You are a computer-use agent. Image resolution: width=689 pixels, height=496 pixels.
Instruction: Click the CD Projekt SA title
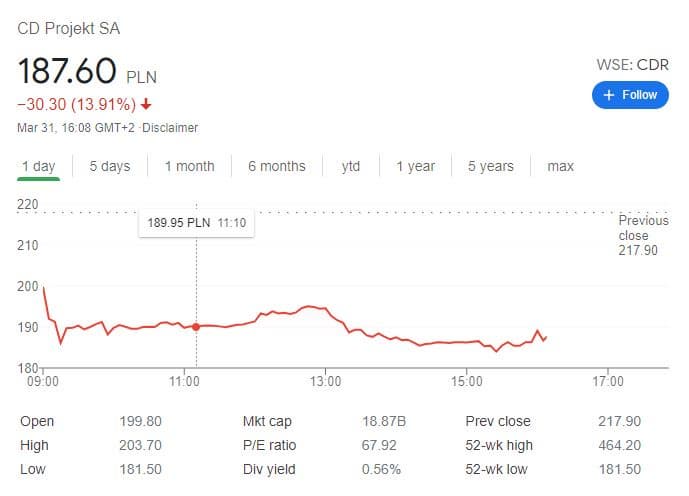click(x=69, y=28)
